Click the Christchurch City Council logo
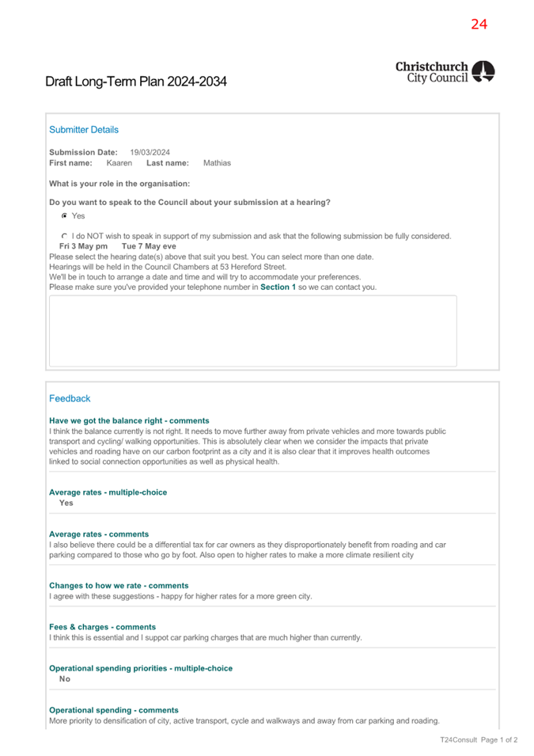The image size is (534, 756). (445, 72)
